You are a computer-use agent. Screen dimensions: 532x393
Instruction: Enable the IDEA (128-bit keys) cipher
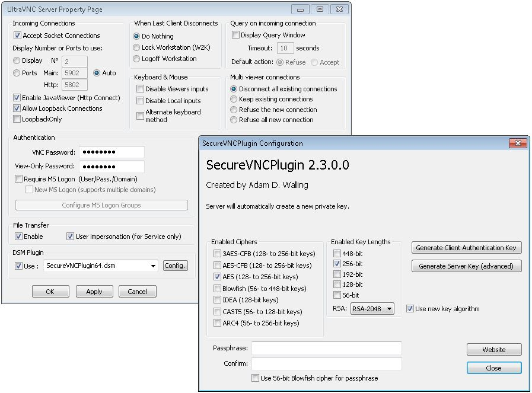point(217,300)
